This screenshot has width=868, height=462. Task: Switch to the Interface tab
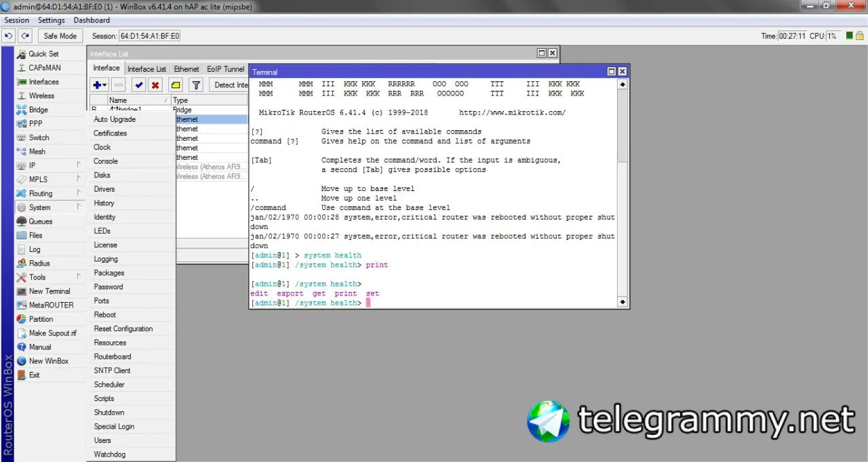click(x=106, y=68)
